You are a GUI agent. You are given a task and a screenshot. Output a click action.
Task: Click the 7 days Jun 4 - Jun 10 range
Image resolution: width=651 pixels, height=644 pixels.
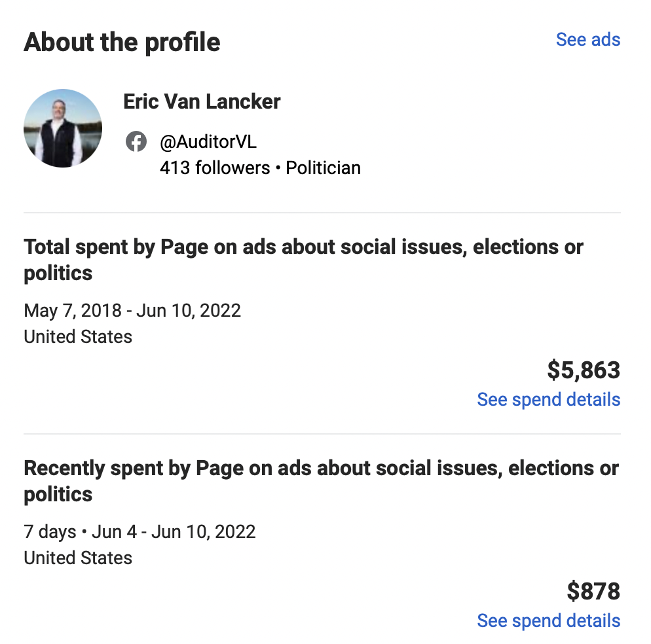point(139,531)
